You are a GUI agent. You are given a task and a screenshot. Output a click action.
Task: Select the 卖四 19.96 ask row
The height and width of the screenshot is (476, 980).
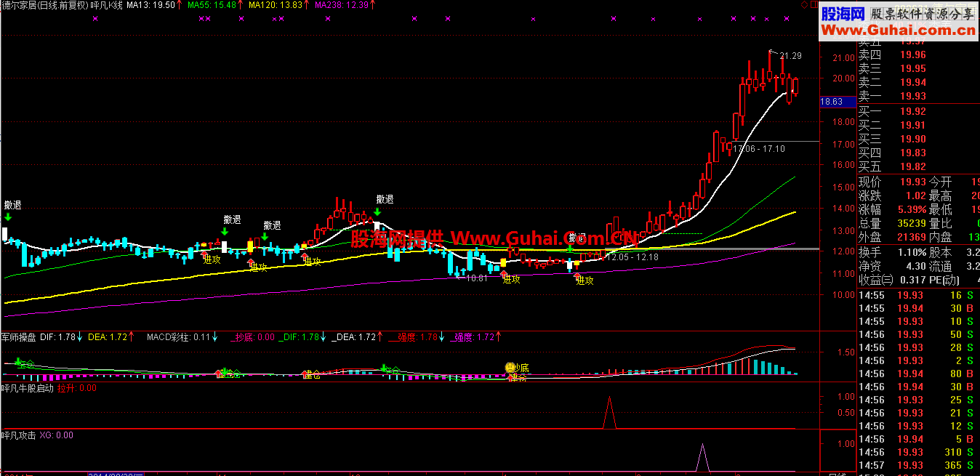918,55
